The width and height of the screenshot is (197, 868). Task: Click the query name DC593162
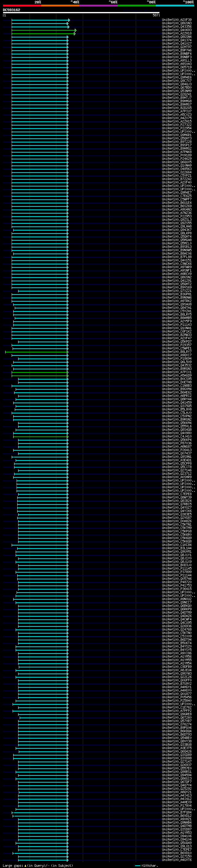[x=11, y=10]
